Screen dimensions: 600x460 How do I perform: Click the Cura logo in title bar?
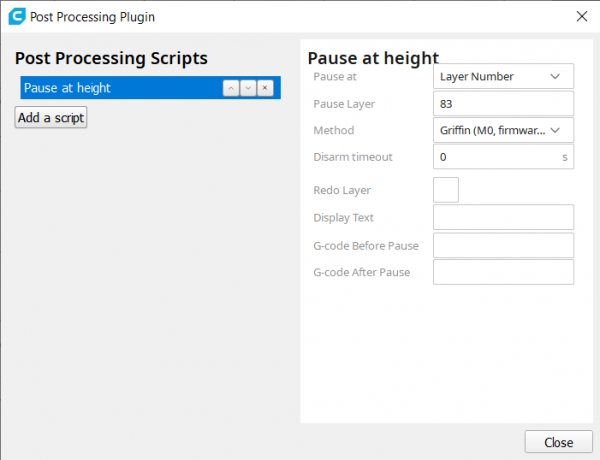[15, 16]
